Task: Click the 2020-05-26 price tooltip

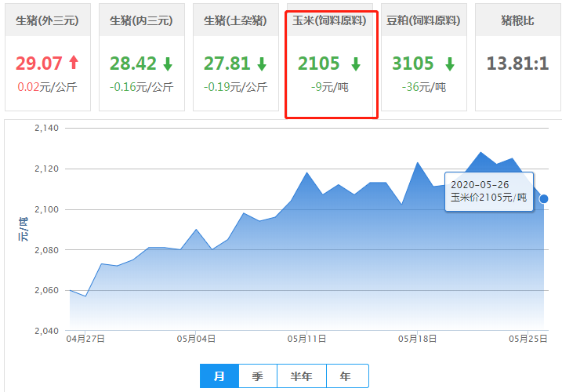Action: [488, 191]
